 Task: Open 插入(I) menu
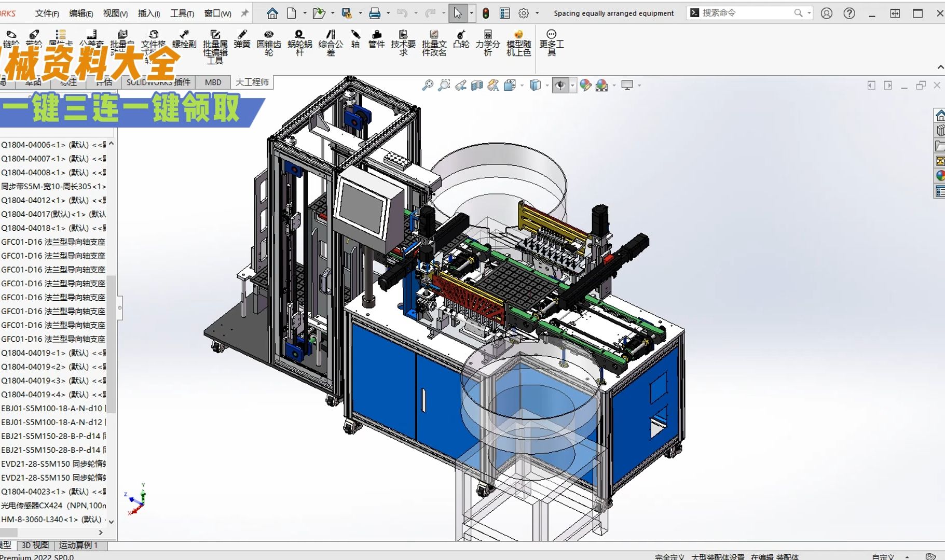point(149,13)
